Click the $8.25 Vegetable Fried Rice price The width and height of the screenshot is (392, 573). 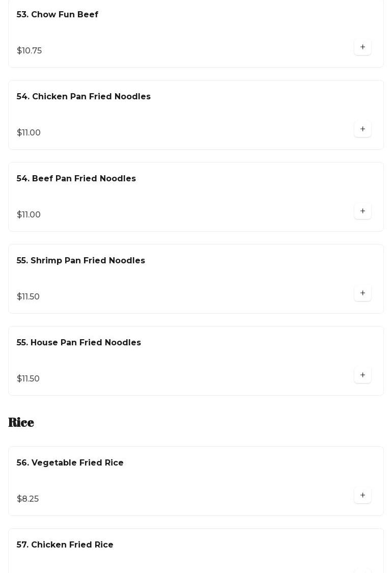[x=28, y=499]
